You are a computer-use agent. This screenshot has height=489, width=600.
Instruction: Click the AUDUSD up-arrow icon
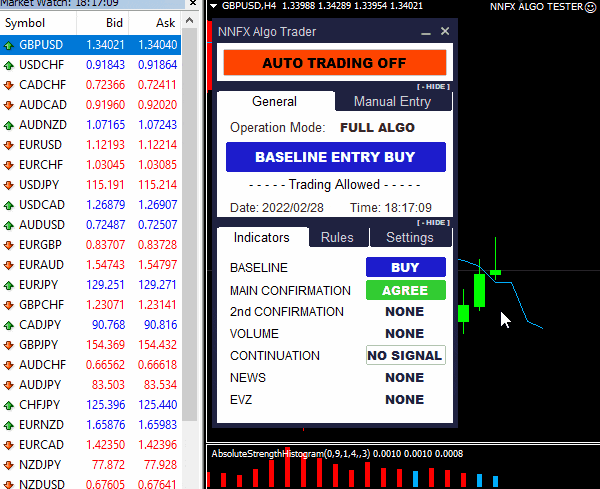[x=8, y=225]
